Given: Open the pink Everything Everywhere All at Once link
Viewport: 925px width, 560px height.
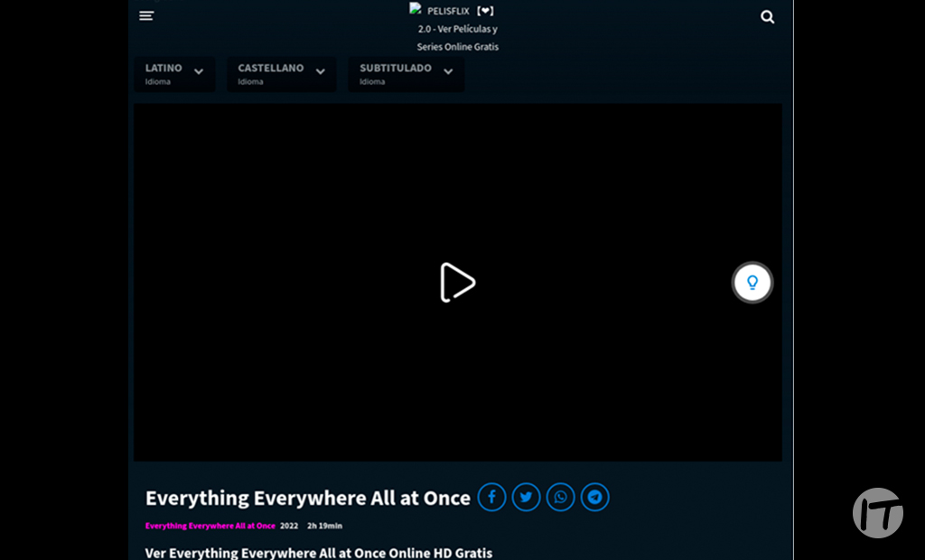Looking at the screenshot, I should (x=210, y=525).
